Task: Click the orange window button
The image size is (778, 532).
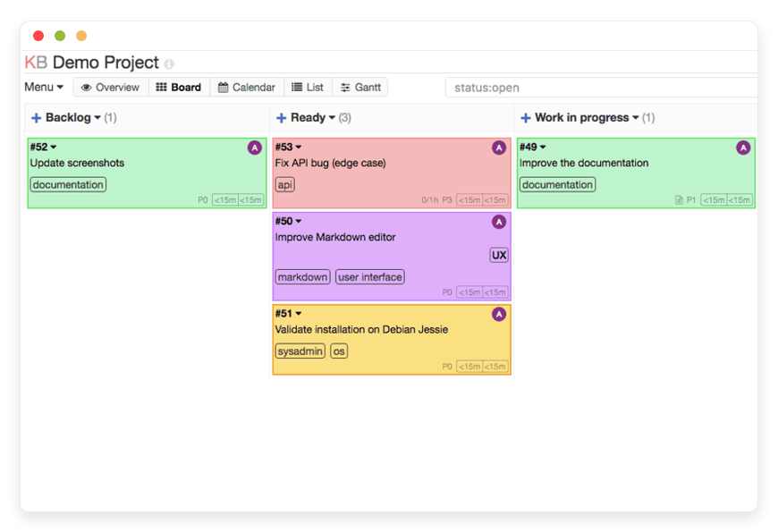Action: 81,36
